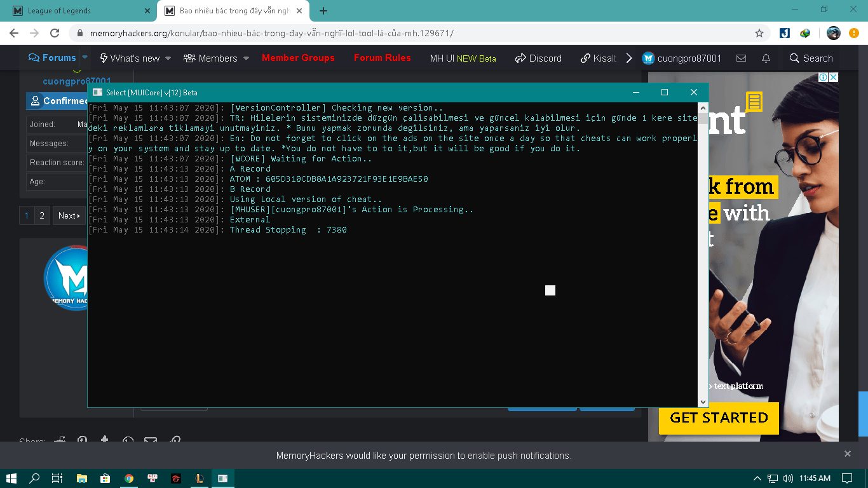Open File Explorer from the taskbar

81,478
